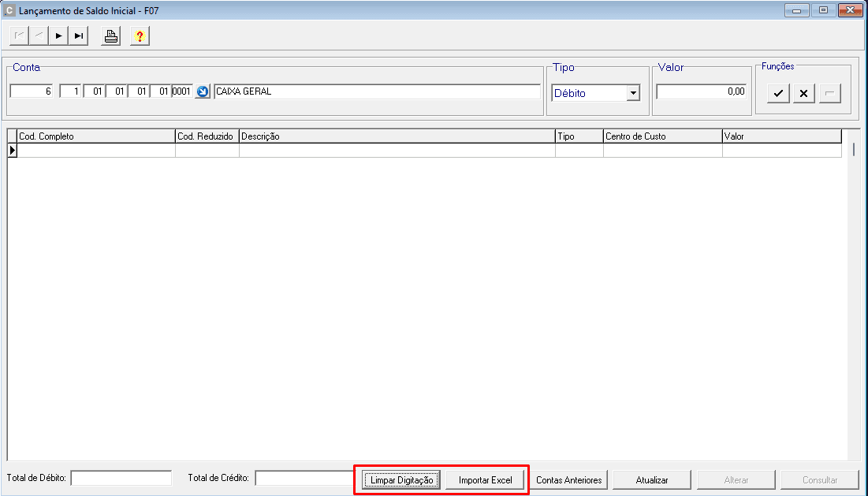Click the account code field showing 6
Viewport: 868px width, 496px height.
coord(32,91)
